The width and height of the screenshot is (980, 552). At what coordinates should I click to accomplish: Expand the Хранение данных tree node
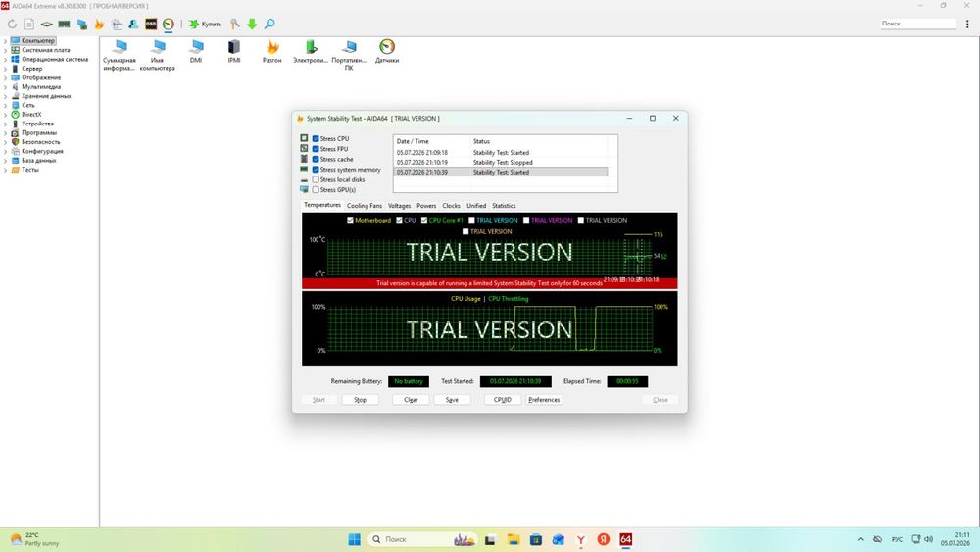5,96
